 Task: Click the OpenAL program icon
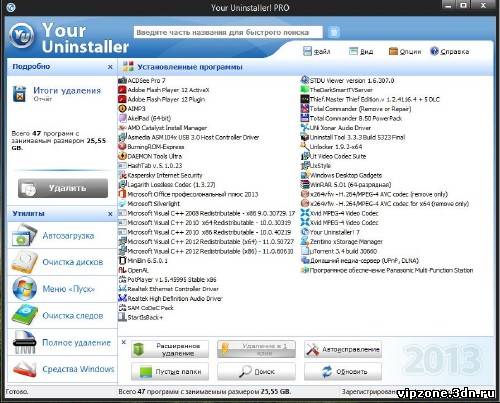tap(123, 270)
